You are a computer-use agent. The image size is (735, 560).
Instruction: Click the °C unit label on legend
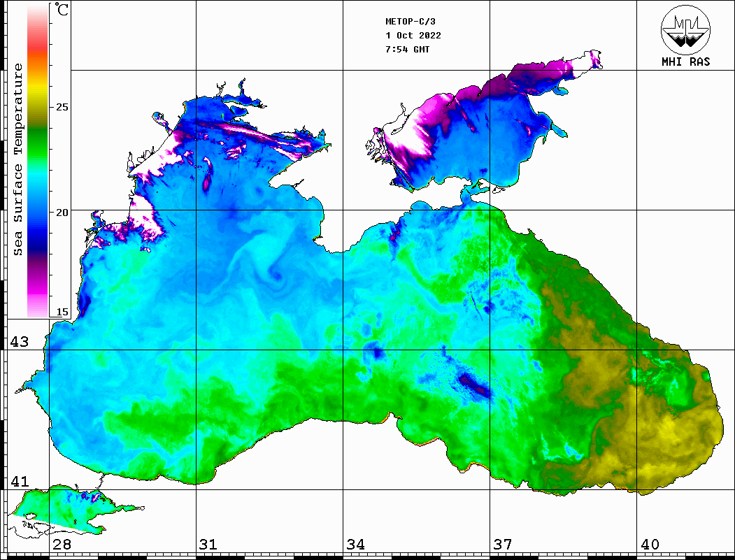click(62, 9)
